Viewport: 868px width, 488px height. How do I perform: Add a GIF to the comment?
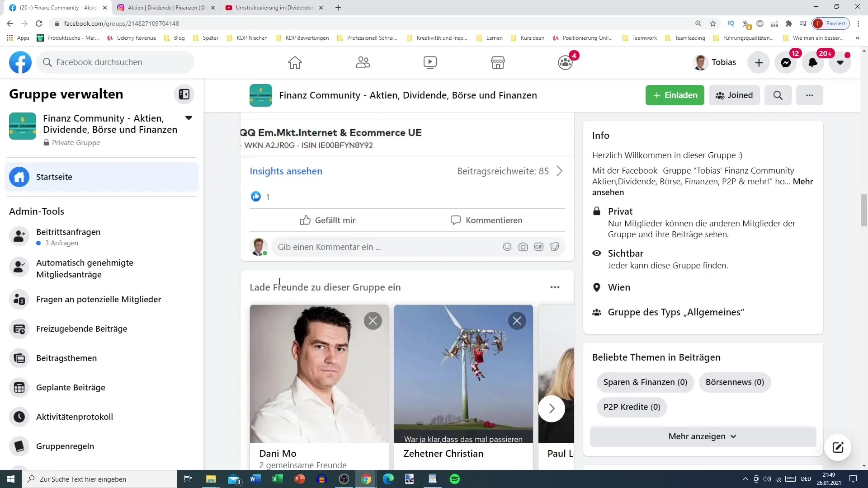coord(539,247)
